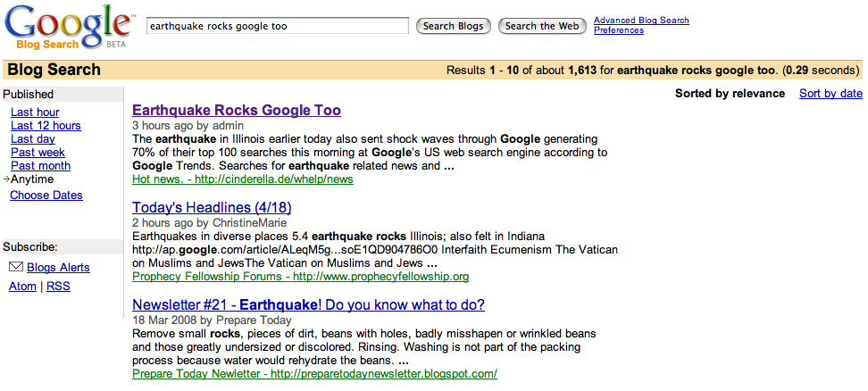868x391 pixels.
Task: Sort results by date
Action: [830, 94]
